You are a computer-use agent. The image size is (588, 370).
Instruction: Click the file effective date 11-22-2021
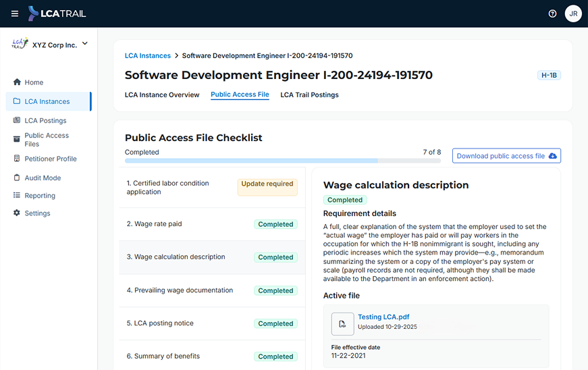click(x=348, y=356)
